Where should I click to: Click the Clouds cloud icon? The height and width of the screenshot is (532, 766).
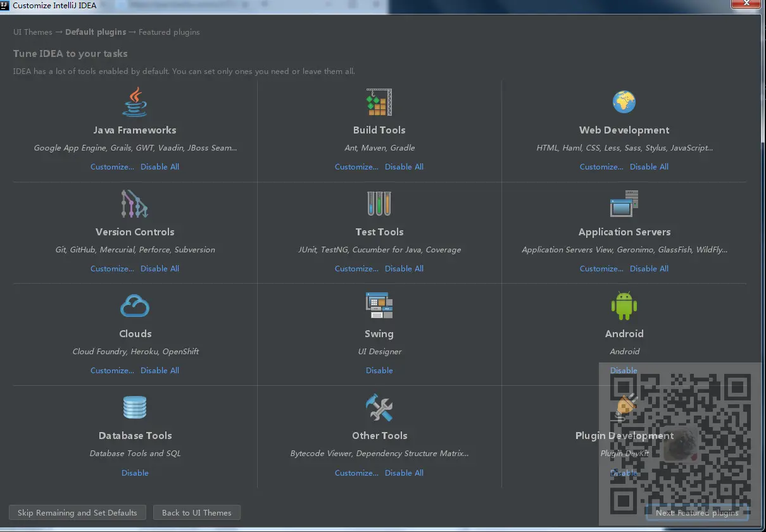(135, 306)
